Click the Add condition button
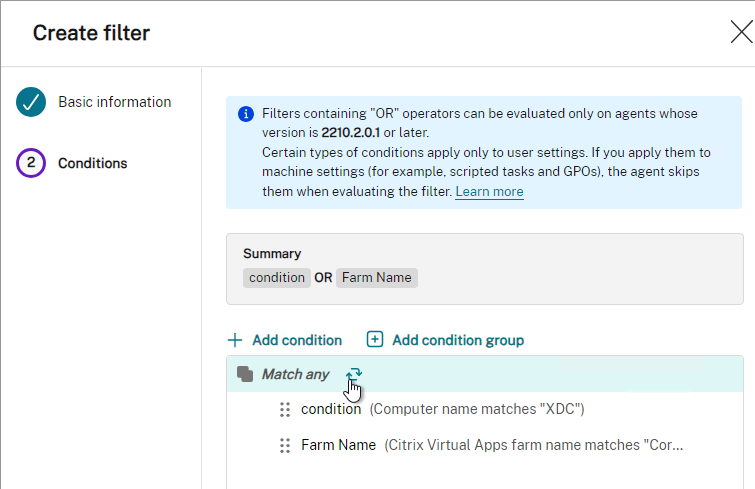The height and width of the screenshot is (489, 755). click(x=285, y=340)
